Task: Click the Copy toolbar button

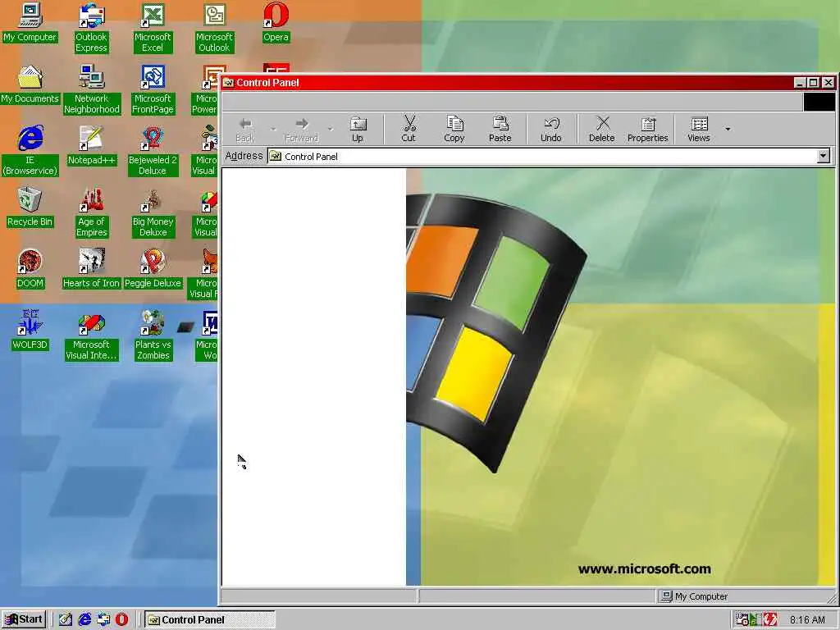Action: (x=454, y=129)
